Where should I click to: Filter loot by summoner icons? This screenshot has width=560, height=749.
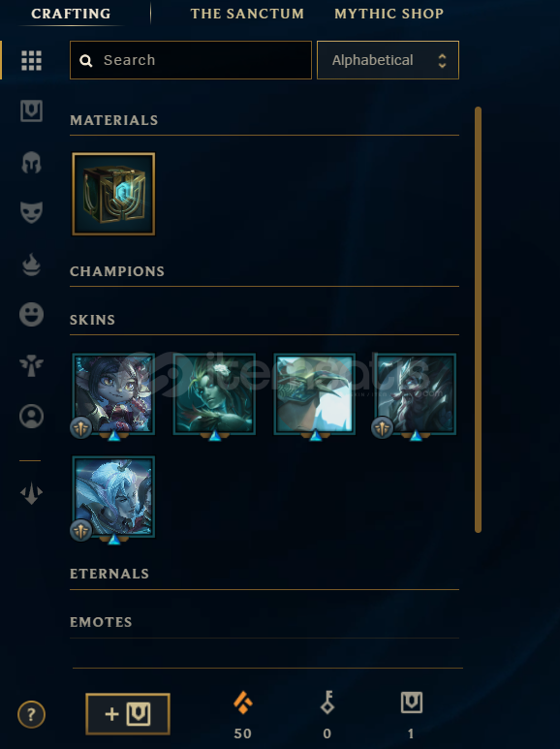tap(32, 416)
